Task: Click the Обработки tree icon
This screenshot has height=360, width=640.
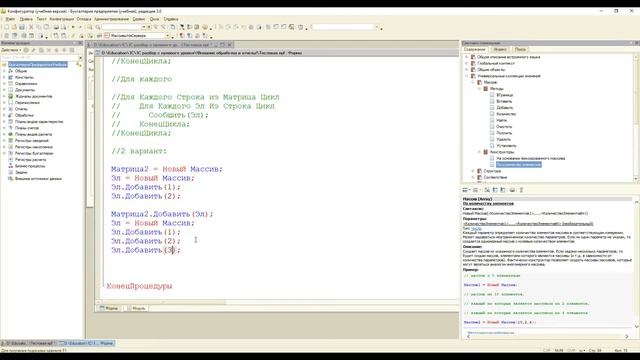Action: pyautogui.click(x=11, y=115)
